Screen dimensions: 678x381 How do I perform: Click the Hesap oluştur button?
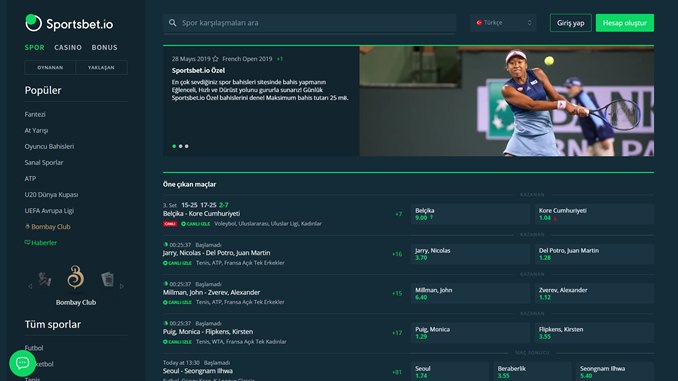click(625, 23)
